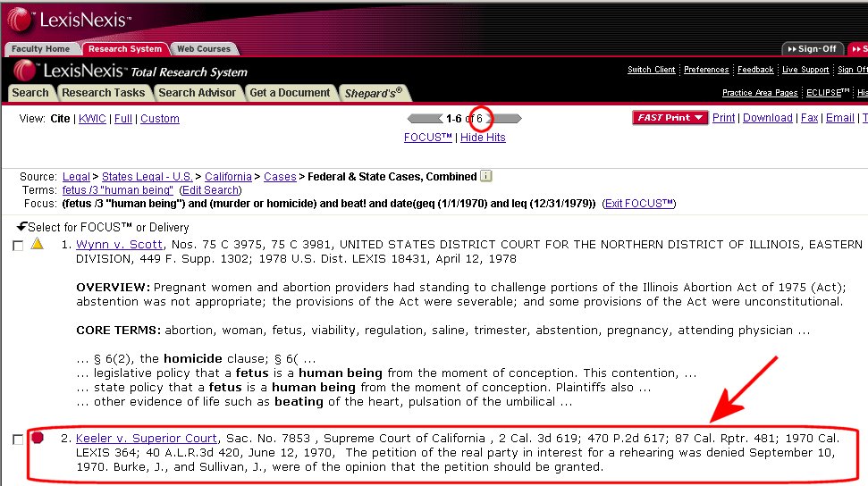Click Edit Search link

pyautogui.click(x=210, y=190)
